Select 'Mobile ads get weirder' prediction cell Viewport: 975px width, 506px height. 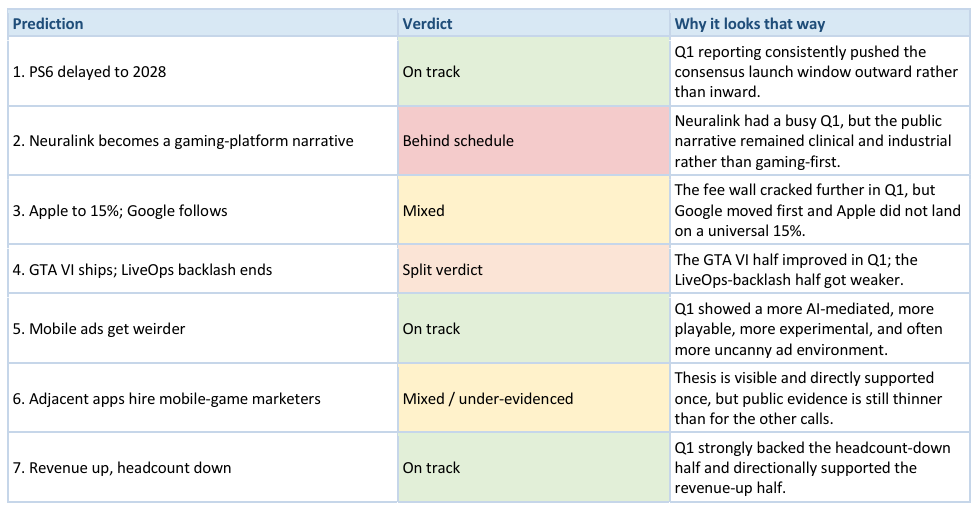[203, 328]
